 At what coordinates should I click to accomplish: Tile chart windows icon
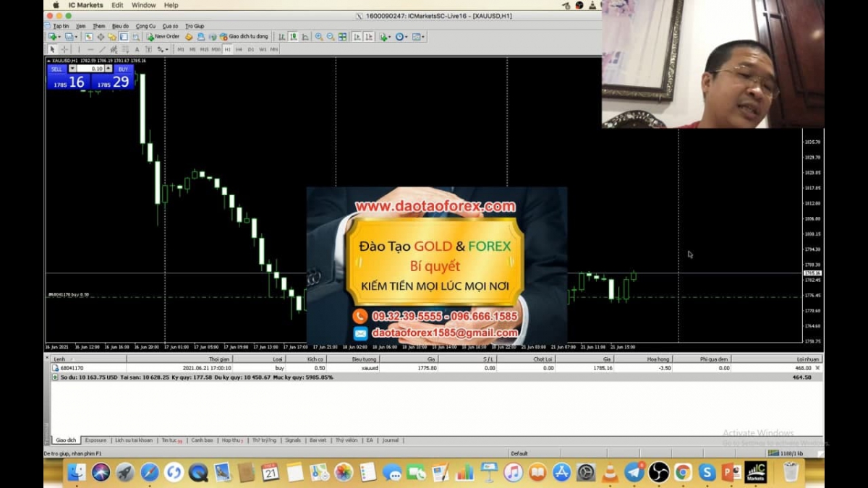(x=342, y=36)
